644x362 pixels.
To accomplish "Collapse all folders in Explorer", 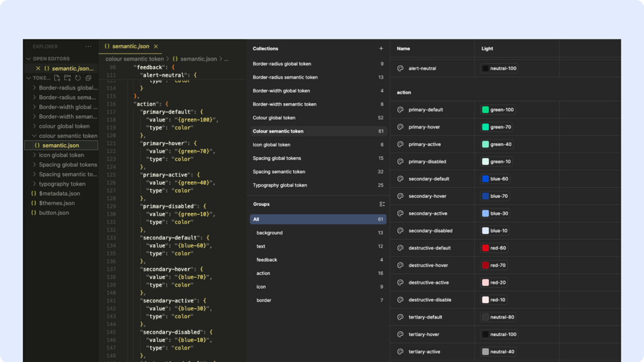I will pos(88,78).
